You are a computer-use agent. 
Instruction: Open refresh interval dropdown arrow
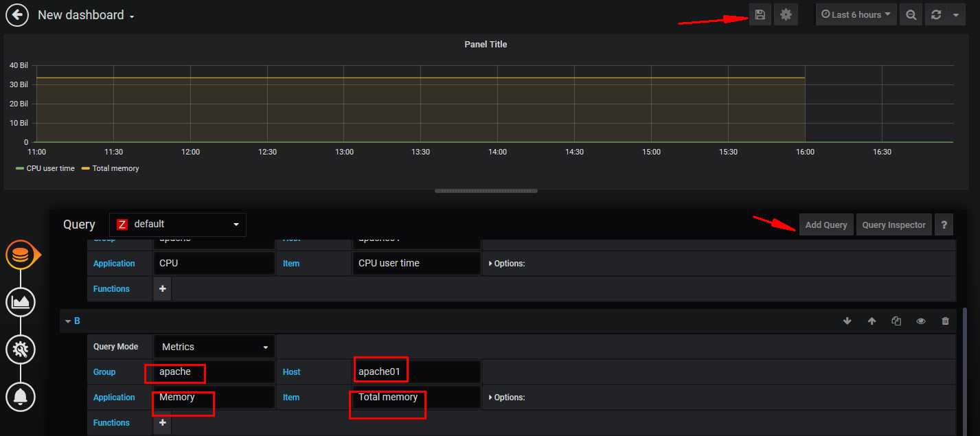point(956,14)
